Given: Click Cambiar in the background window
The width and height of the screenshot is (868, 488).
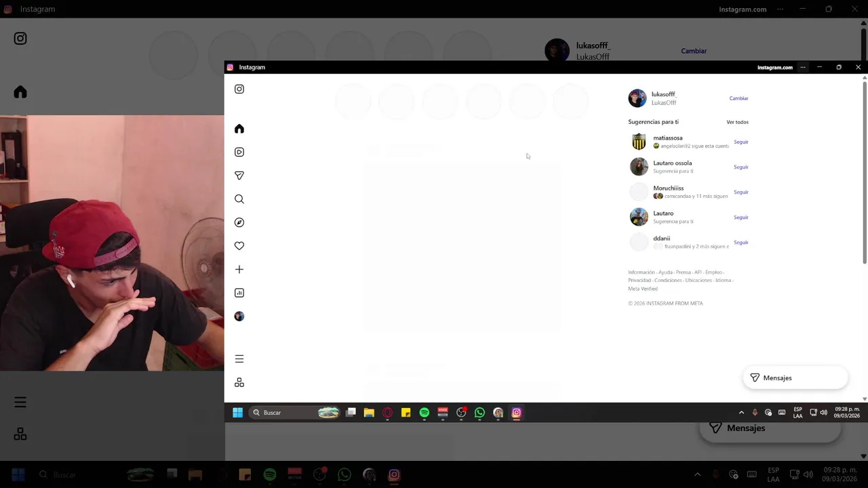Looking at the screenshot, I should coord(694,51).
